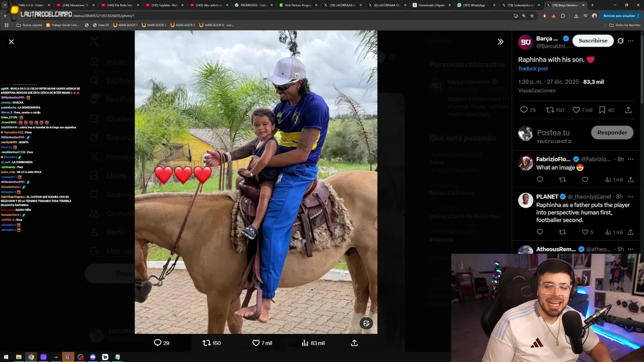
Task: Bookmark page using star icon in address bar
Action: pyautogui.click(x=532, y=16)
